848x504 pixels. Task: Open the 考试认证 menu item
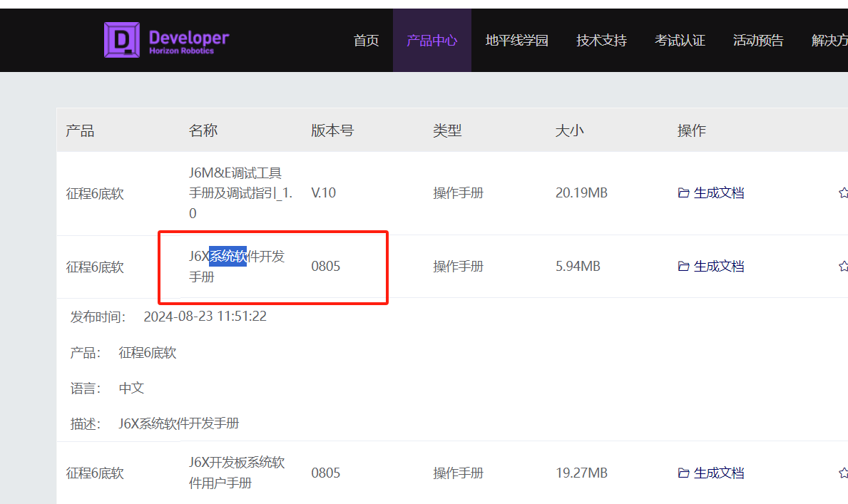click(680, 41)
